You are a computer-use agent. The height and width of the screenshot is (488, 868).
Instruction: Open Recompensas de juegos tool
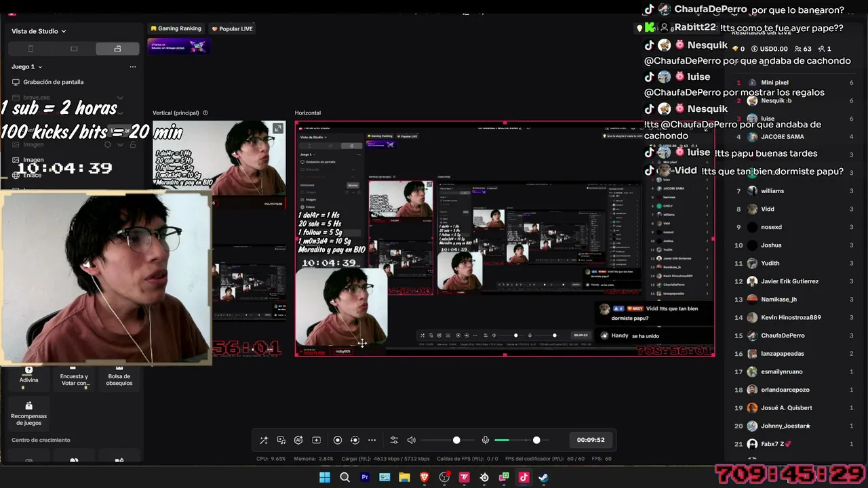(28, 414)
